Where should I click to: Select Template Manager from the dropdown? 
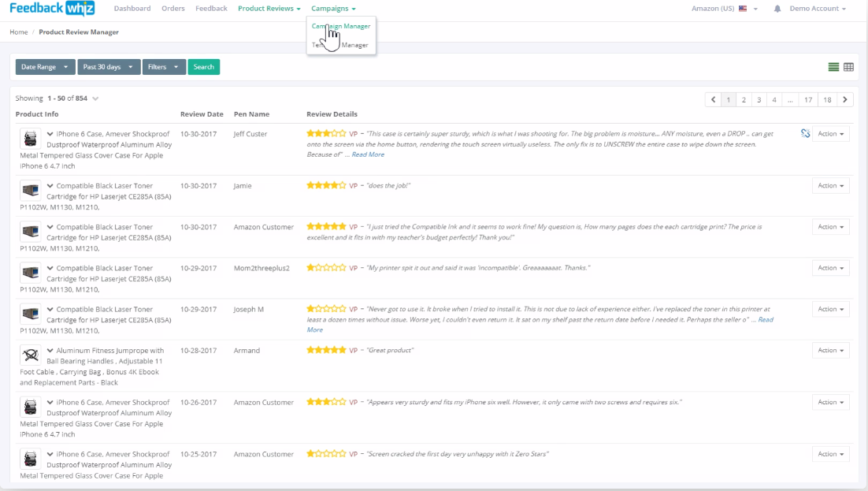(341, 45)
